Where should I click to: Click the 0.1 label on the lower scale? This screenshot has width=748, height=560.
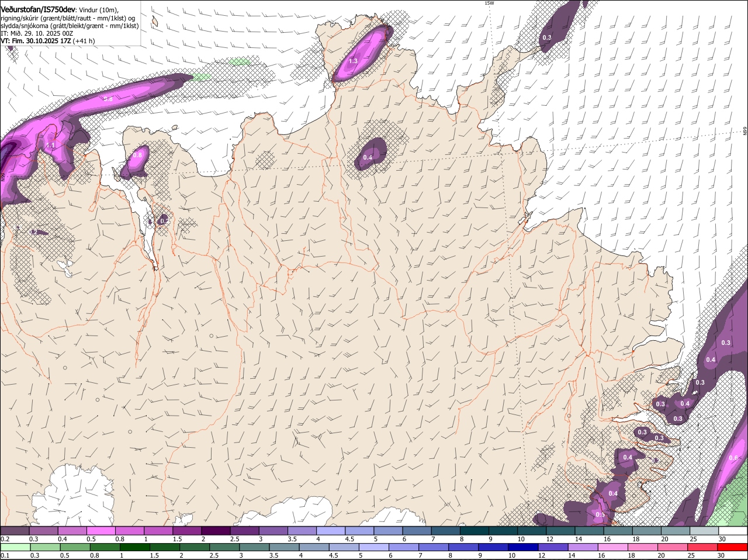pos(5,555)
